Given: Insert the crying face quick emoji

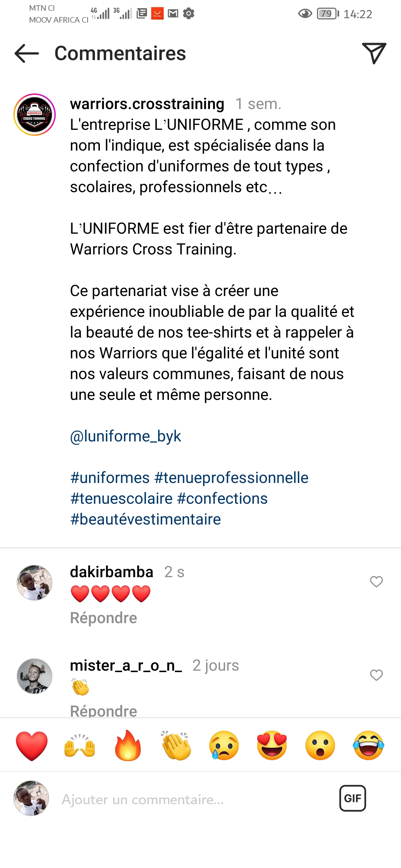Looking at the screenshot, I should [x=224, y=746].
